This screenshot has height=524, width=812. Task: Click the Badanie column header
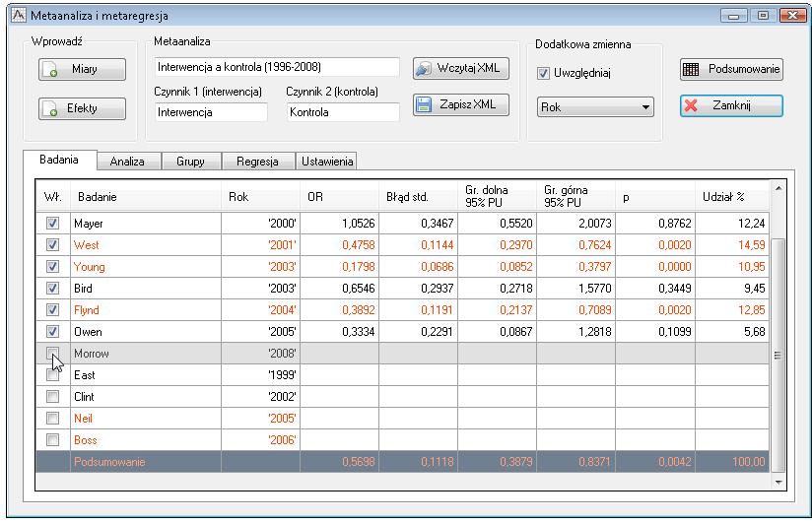pyautogui.click(x=146, y=197)
